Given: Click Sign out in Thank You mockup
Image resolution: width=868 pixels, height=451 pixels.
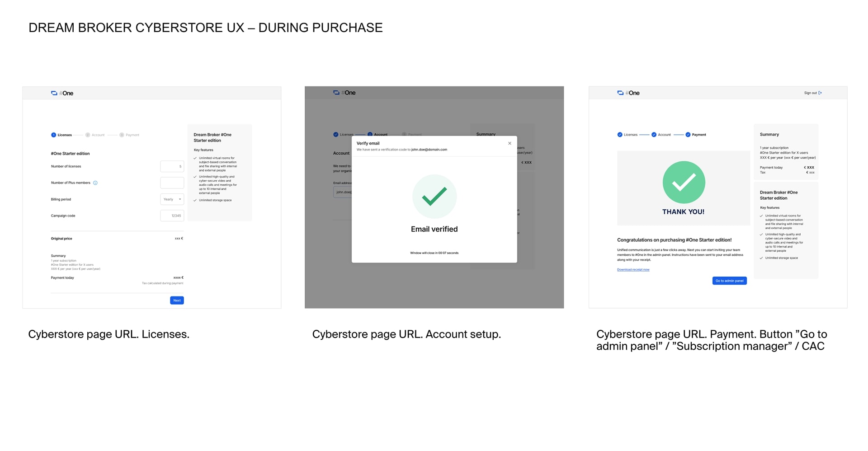Looking at the screenshot, I should [813, 93].
